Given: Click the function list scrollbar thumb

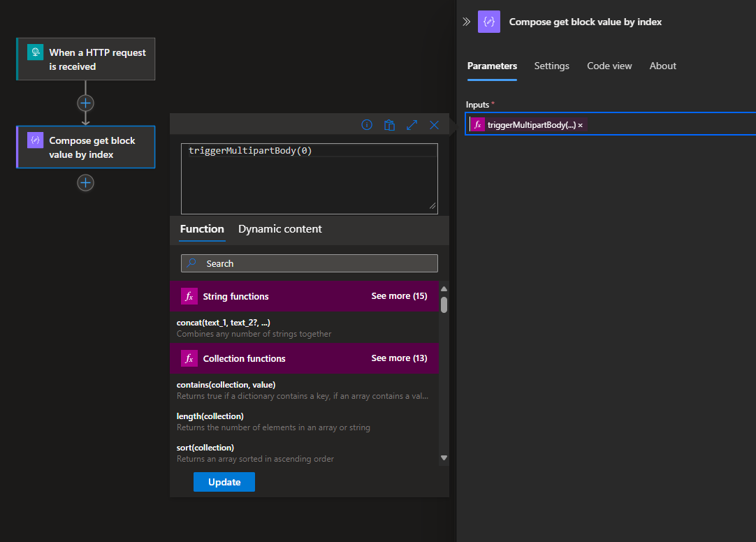Looking at the screenshot, I should coord(444,305).
